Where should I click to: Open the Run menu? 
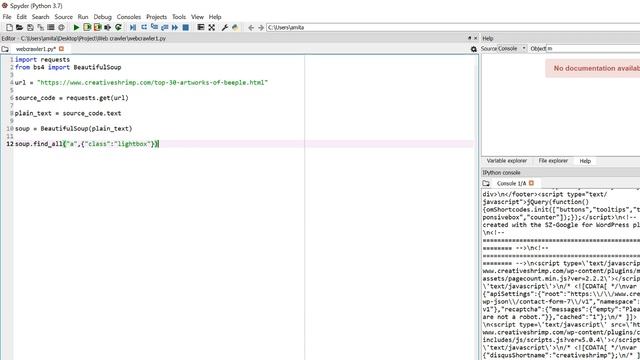(83, 17)
